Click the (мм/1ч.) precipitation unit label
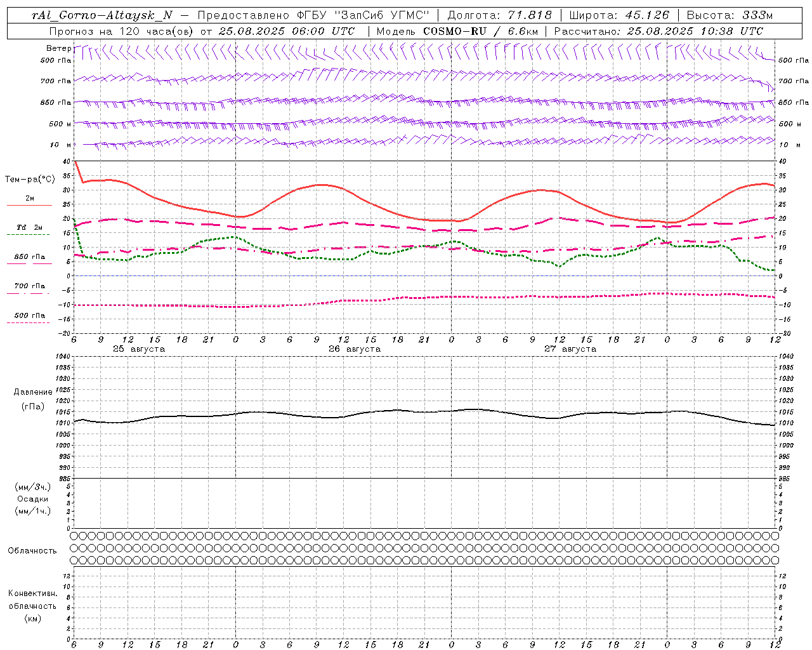The height and width of the screenshot is (650, 812). tap(33, 511)
